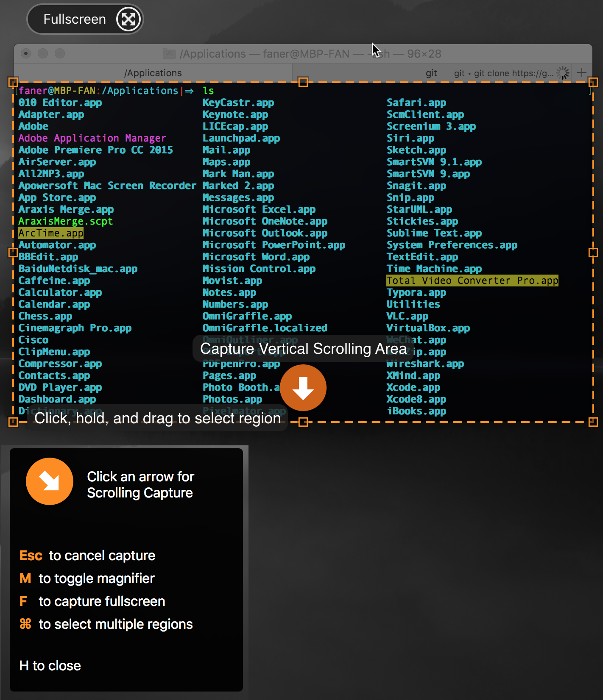This screenshot has height=700, width=603.
Task: Click Sublime Text.app in the listing
Action: tap(434, 233)
